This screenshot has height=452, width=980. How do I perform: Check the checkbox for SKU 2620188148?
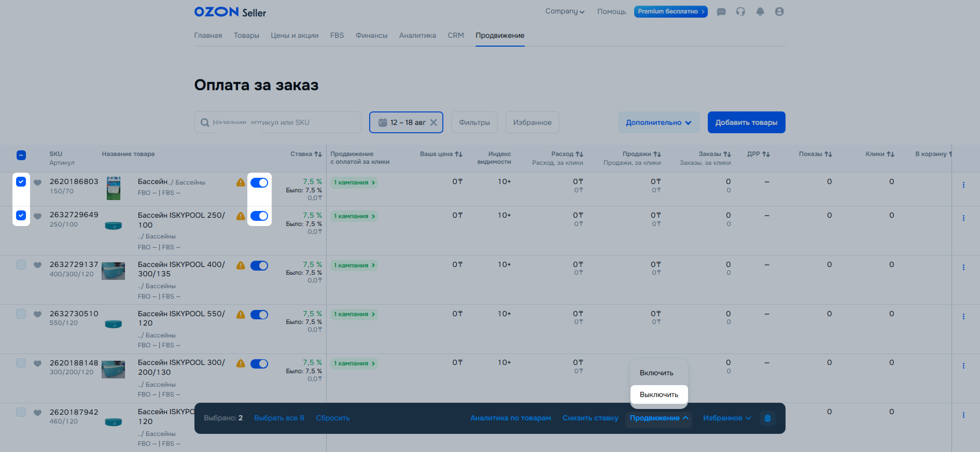coord(21,363)
